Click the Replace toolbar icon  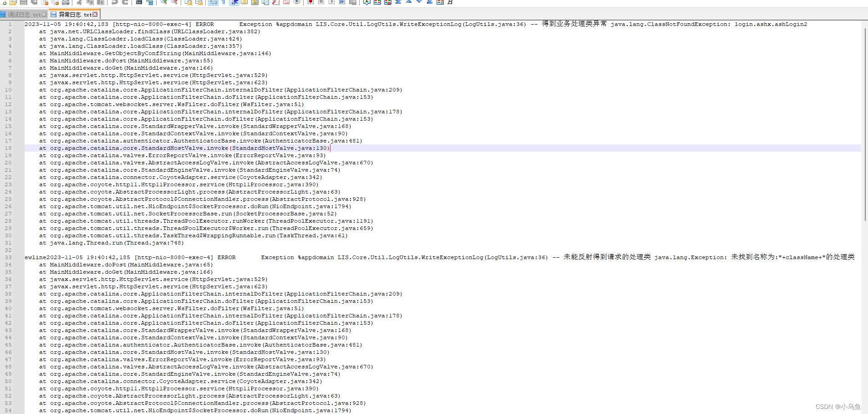(150, 2)
